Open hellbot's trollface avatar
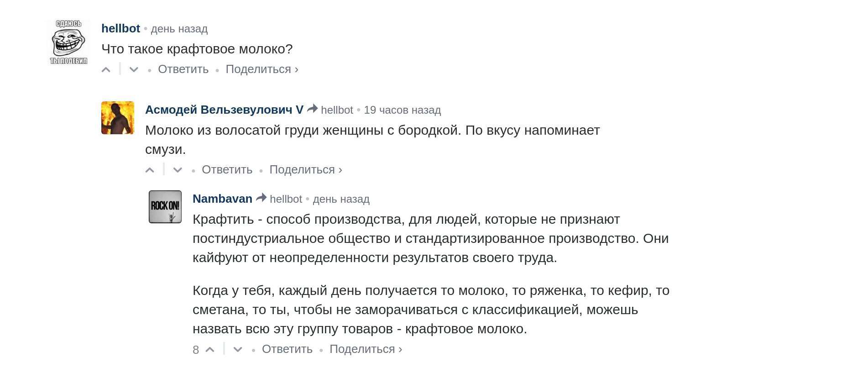The width and height of the screenshot is (868, 368). [68, 42]
